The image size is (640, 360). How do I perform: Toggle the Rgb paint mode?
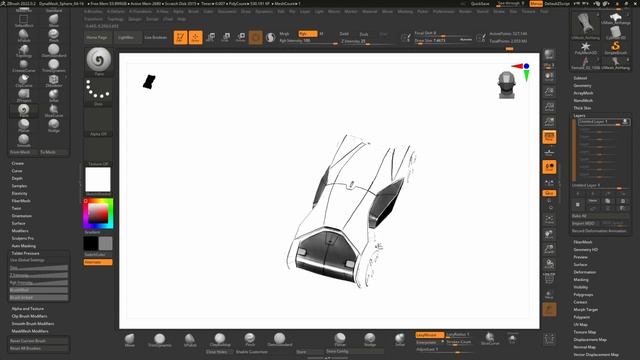[x=307, y=34]
